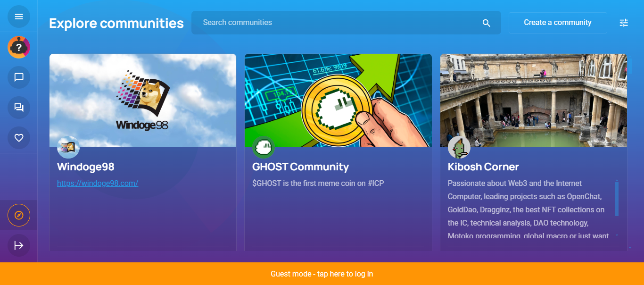Tap the guest mode banner to log in
Image resolution: width=644 pixels, height=285 pixels.
[x=322, y=274]
